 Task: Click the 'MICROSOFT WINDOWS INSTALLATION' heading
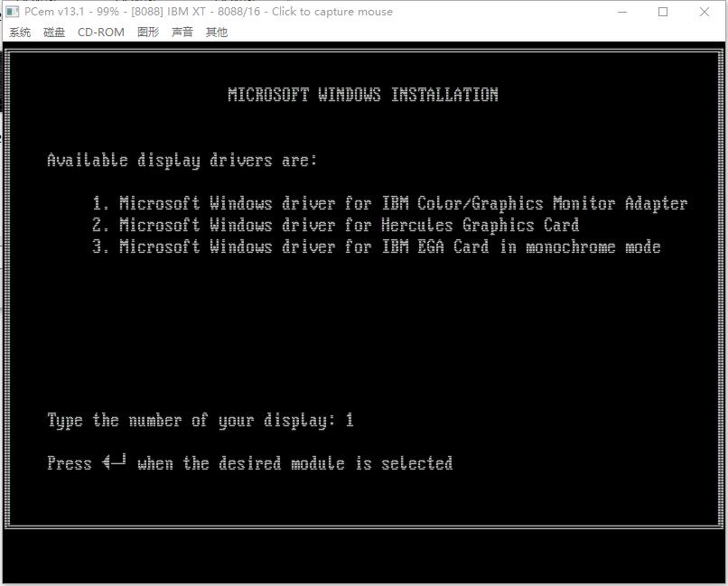tap(363, 95)
